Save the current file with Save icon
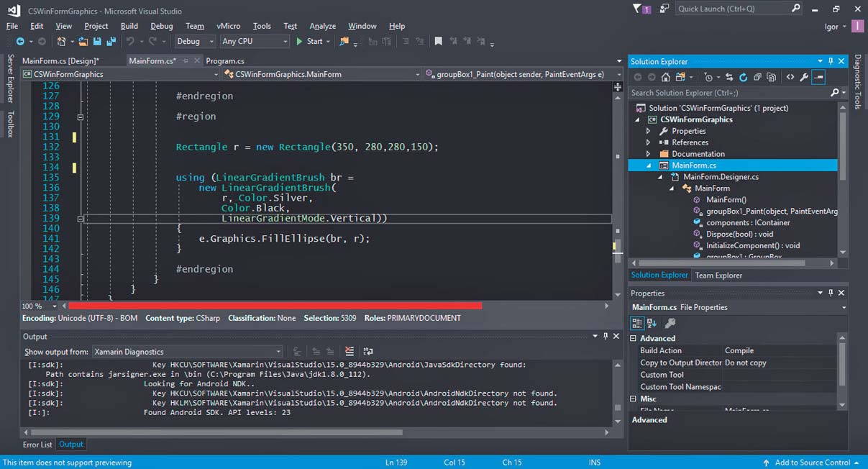Screen dimensions: 868x469 coord(96,42)
